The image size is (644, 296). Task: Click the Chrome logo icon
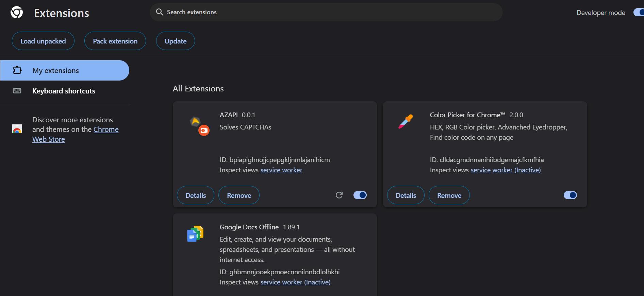click(17, 13)
